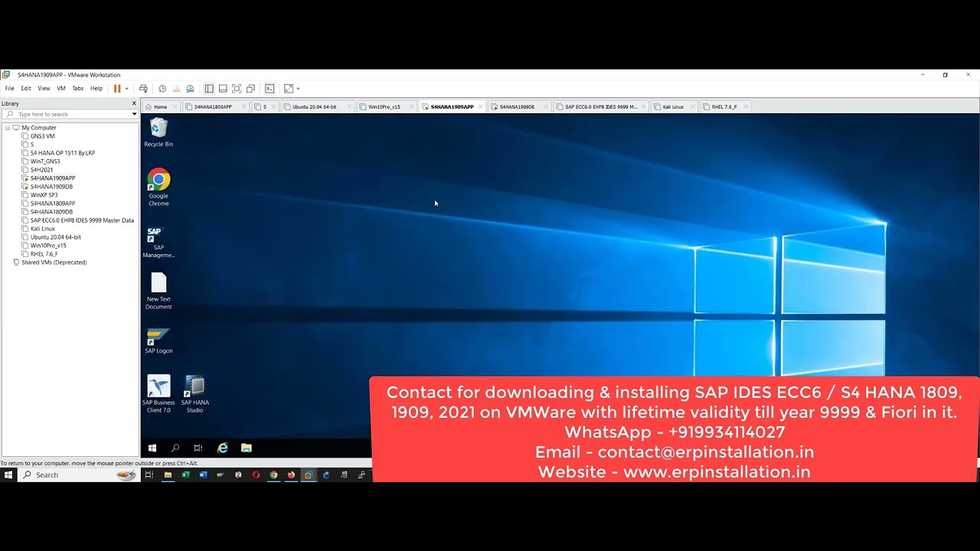Switch to the Home tab
Image resolution: width=980 pixels, height=551 pixels.
point(161,106)
